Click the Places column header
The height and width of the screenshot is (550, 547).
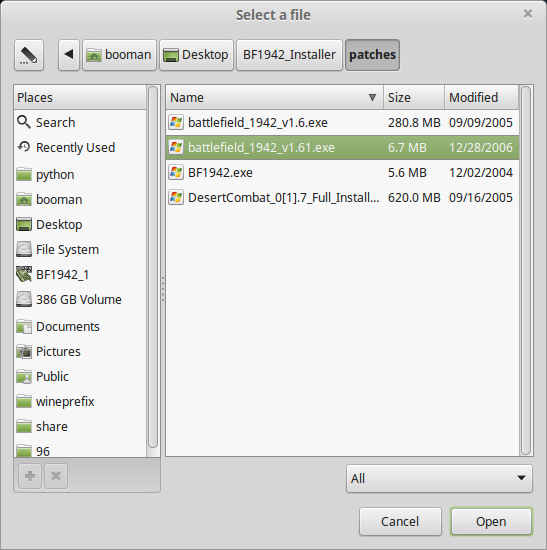pyautogui.click(x=80, y=97)
